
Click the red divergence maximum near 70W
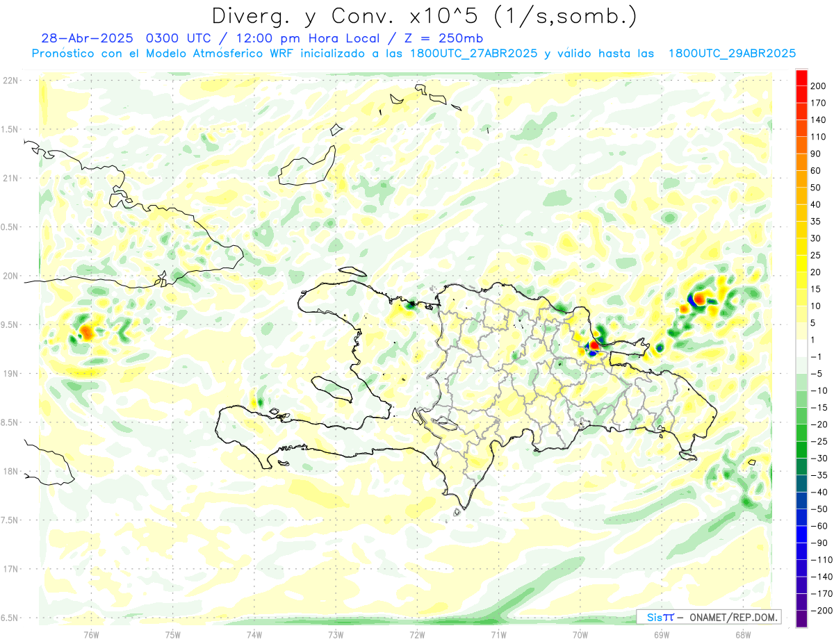[594, 345]
